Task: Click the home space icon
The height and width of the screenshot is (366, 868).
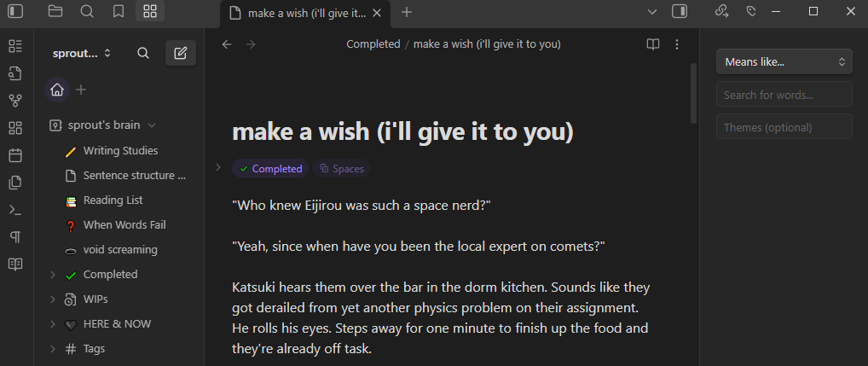Action: click(57, 90)
